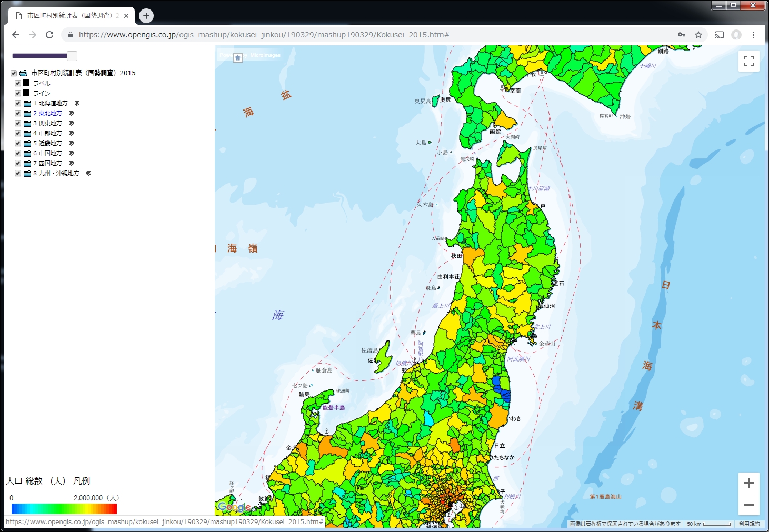Click the 3 関東地方 label
Image resolution: width=769 pixels, height=532 pixels.
click(x=47, y=123)
